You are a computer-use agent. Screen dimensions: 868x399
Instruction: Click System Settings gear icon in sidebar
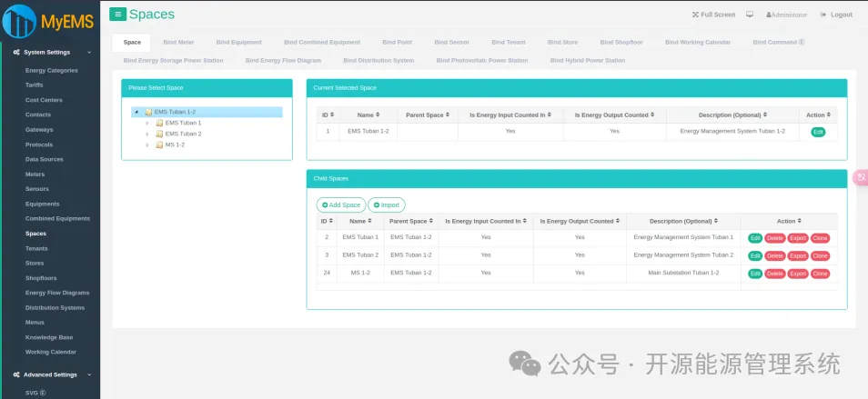click(16, 53)
